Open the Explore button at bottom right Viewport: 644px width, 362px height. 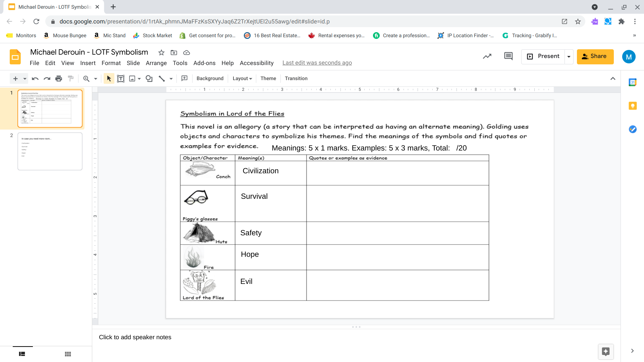[605, 351]
